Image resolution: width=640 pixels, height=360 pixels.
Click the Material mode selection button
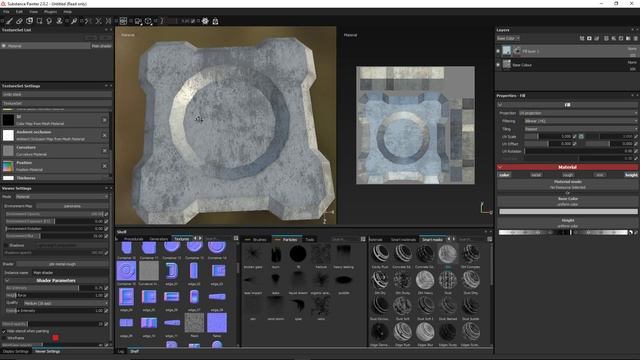567,184
